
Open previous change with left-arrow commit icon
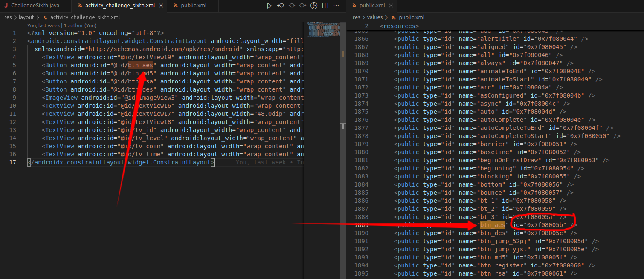281,6
